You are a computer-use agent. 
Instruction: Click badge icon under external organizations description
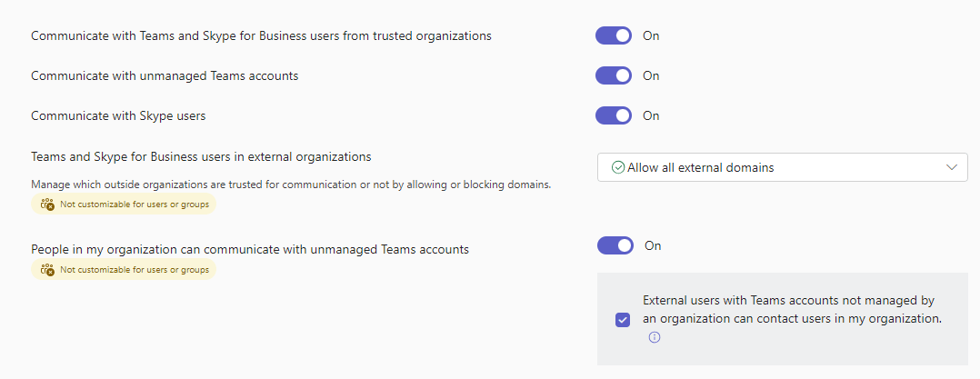48,204
